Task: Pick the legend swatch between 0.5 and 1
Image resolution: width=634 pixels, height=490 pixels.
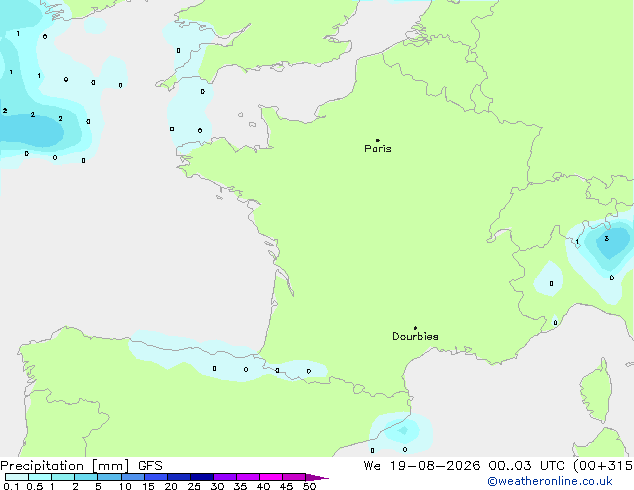Action: (x=40, y=477)
